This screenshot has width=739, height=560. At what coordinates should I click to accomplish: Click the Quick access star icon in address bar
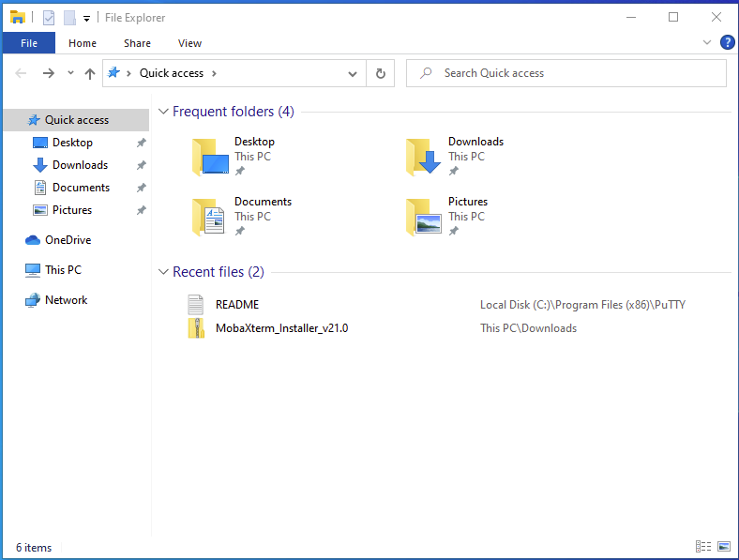pos(113,72)
